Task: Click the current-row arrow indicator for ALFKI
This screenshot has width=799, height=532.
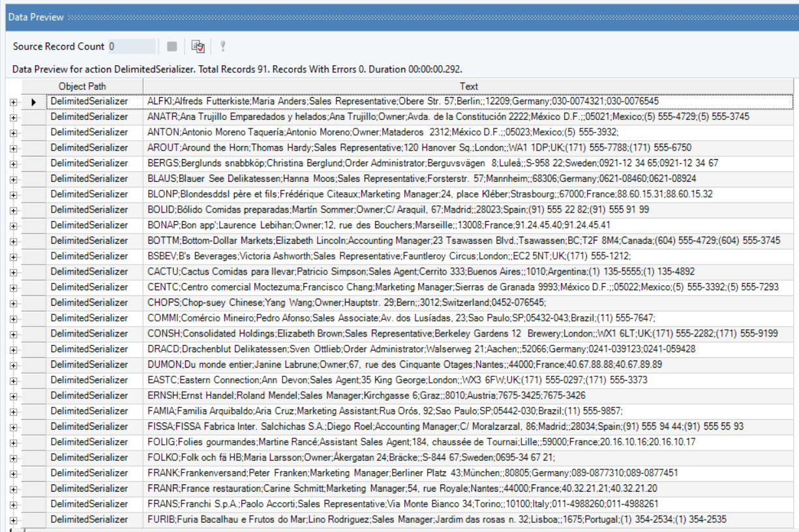Action: click(x=33, y=102)
